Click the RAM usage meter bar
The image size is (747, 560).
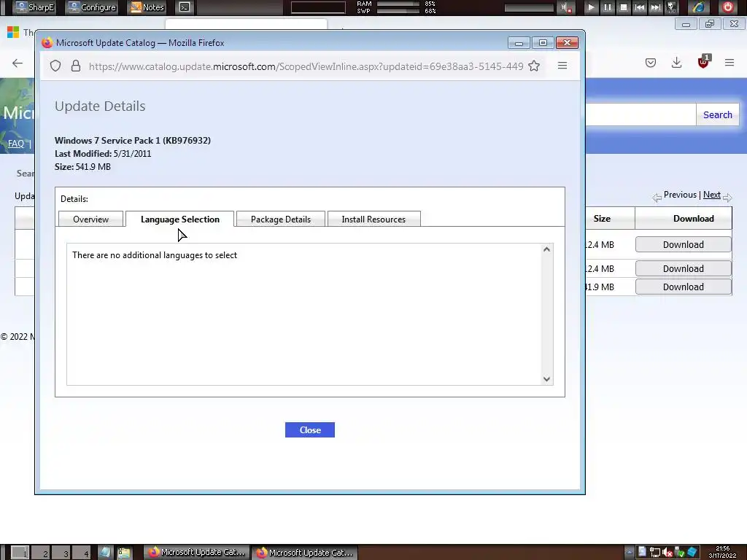[x=398, y=4]
